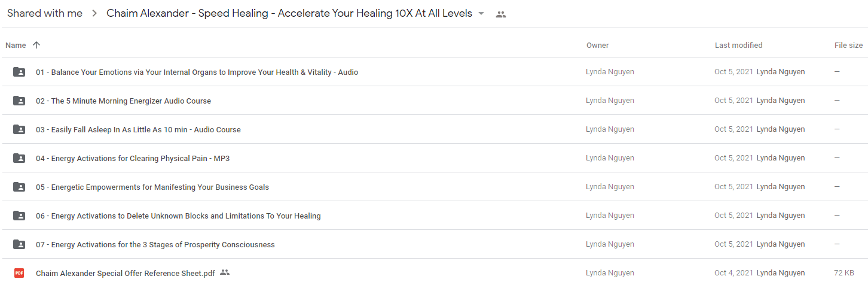Open the folder title dropdown arrow

[481, 14]
